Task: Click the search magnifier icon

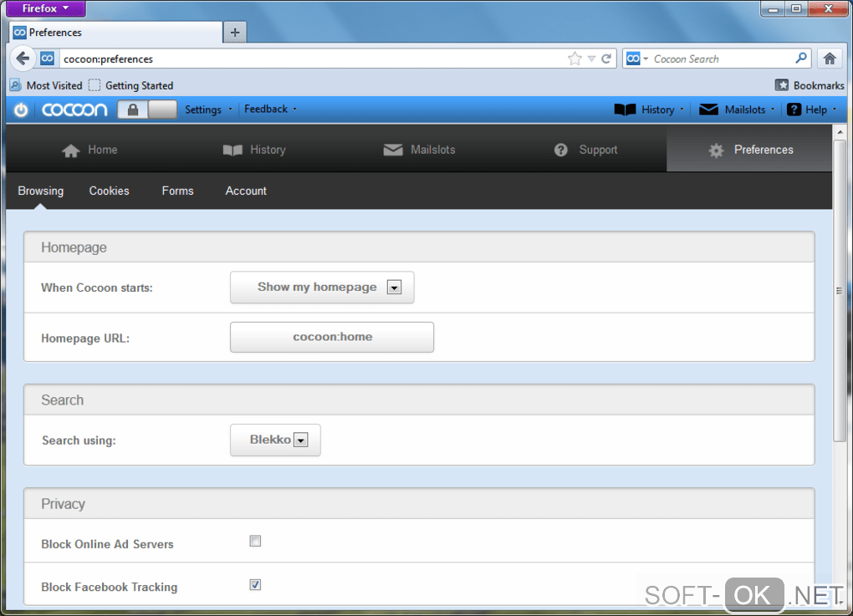Action: (801, 59)
